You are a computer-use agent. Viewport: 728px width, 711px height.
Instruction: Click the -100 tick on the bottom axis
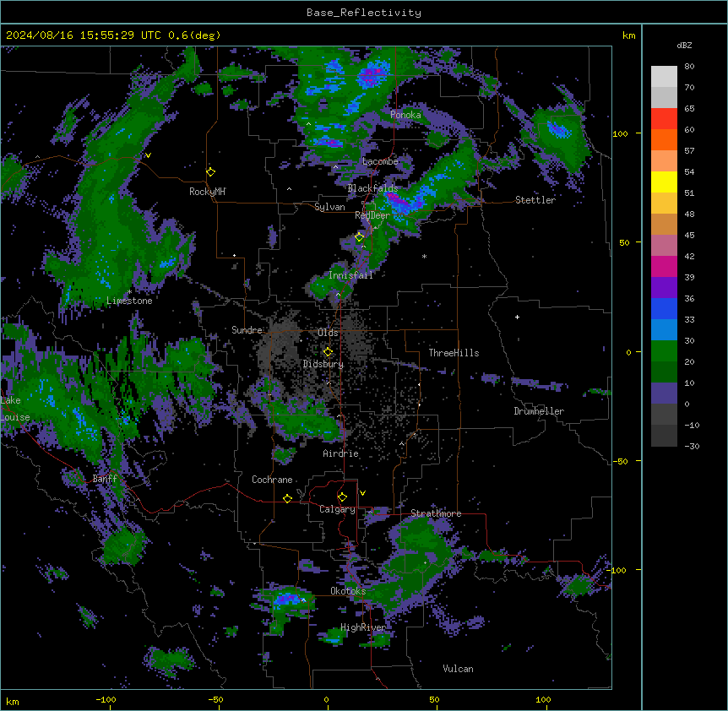pyautogui.click(x=106, y=699)
